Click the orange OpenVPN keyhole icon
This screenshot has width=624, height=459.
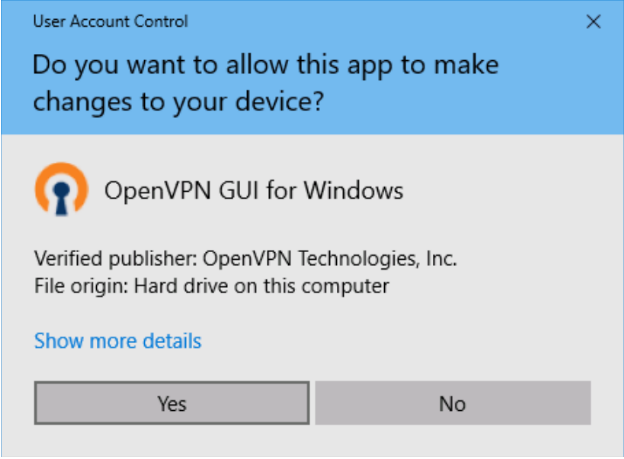(x=60, y=190)
